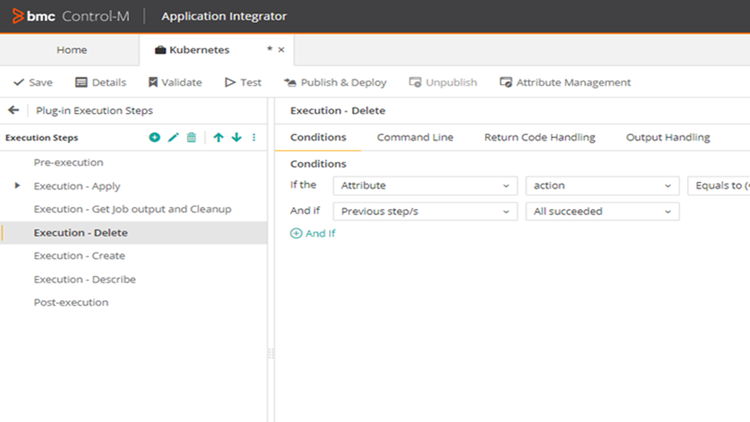Click the plus icon beside And If
This screenshot has width=750, height=422.
pos(296,233)
